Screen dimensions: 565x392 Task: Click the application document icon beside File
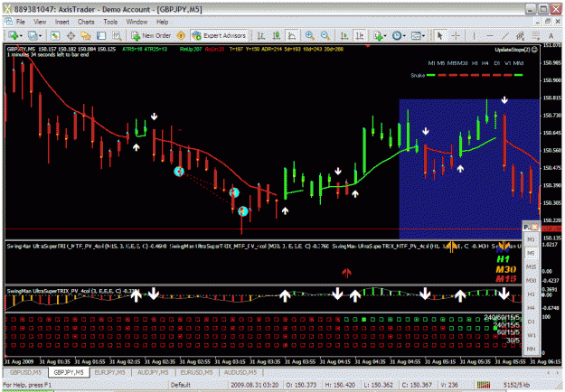[9, 22]
